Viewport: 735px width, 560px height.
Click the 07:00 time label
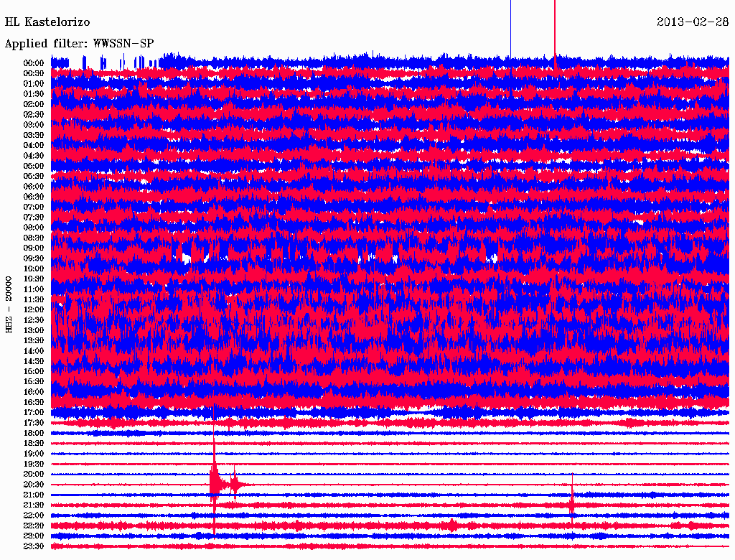tap(34, 207)
